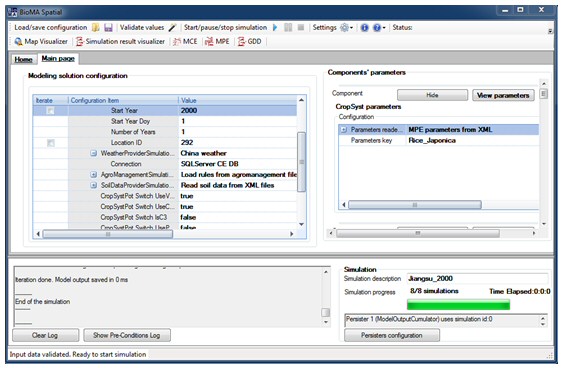
Task: Start the simulation with the play icon
Action: [275, 28]
